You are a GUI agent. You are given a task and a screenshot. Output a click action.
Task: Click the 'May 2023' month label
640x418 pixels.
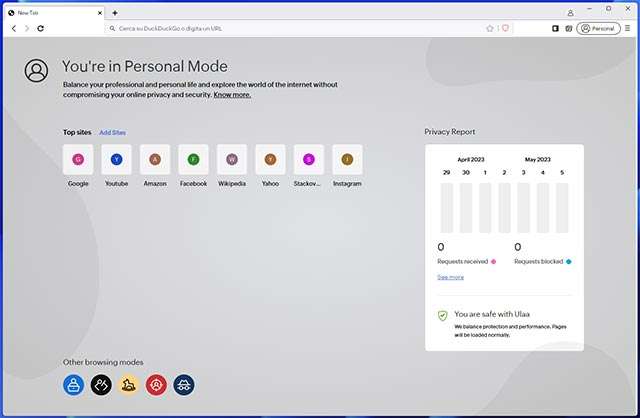538,160
